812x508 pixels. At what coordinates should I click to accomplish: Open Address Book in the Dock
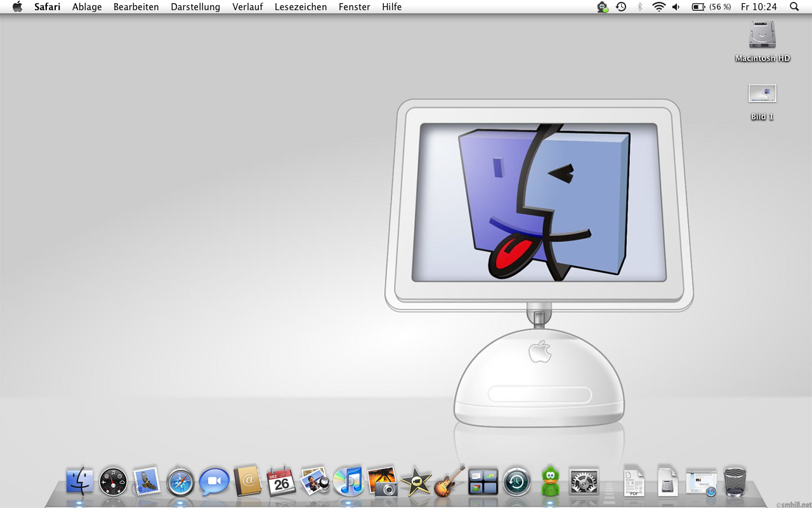point(247,481)
